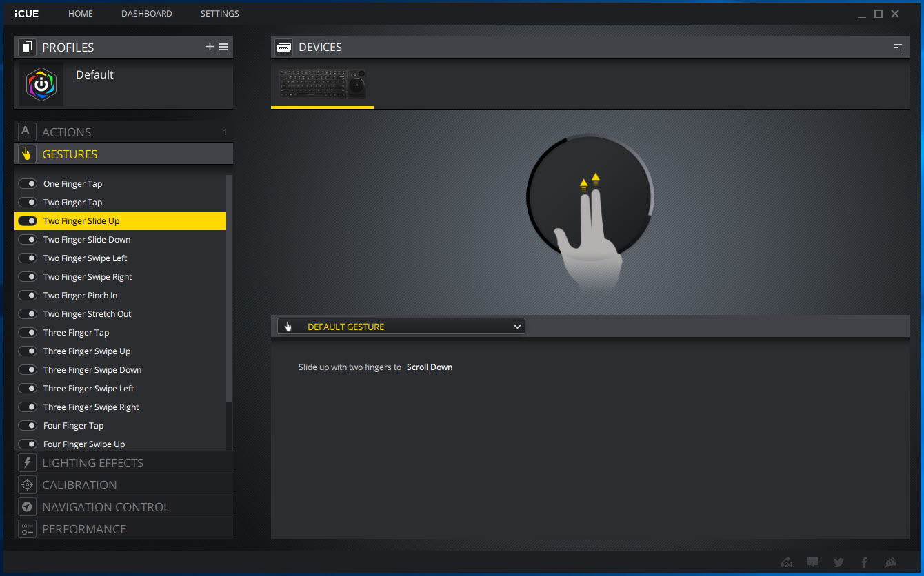This screenshot has height=576, width=924.
Task: Toggle Three Finger Swipe Down switch
Action: click(x=28, y=370)
